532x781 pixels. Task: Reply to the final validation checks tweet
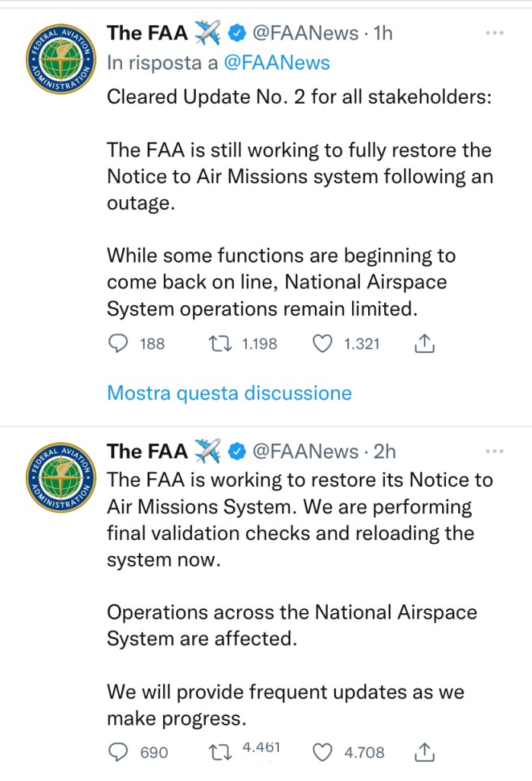(118, 753)
